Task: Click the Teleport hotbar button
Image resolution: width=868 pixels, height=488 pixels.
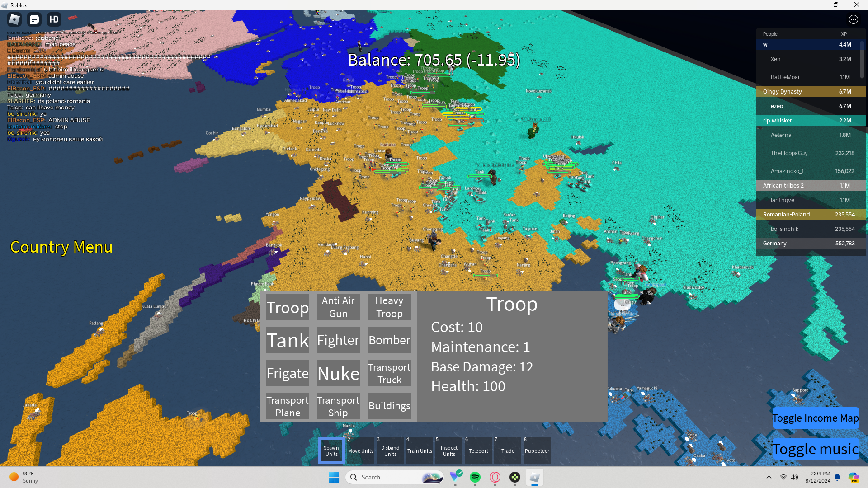Action: pos(478,450)
